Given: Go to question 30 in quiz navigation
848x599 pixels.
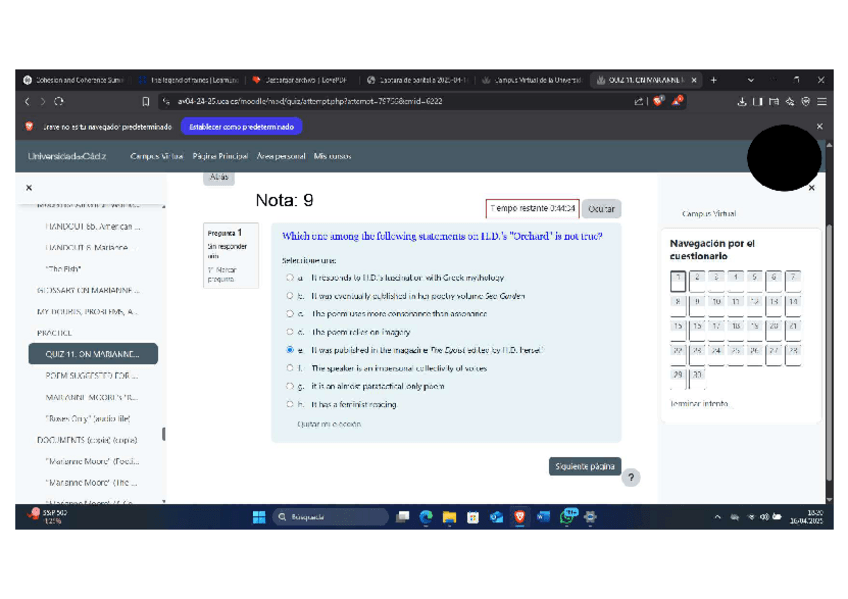Looking at the screenshot, I should [697, 378].
